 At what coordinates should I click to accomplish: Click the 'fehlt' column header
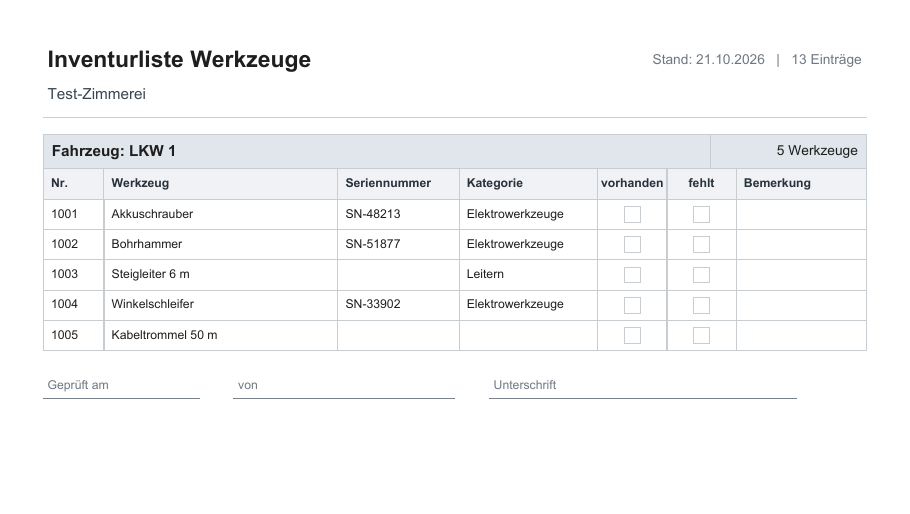click(701, 184)
